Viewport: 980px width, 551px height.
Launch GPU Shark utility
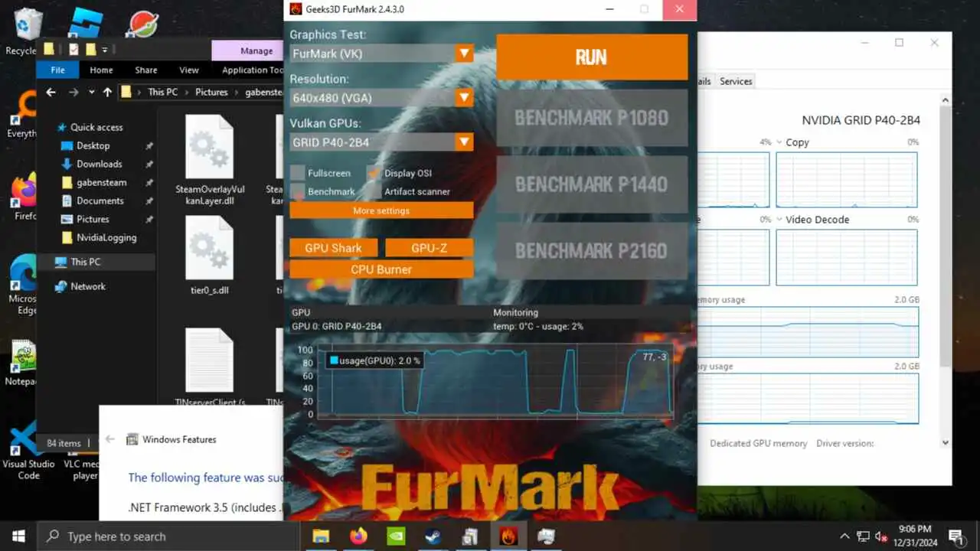click(x=333, y=248)
